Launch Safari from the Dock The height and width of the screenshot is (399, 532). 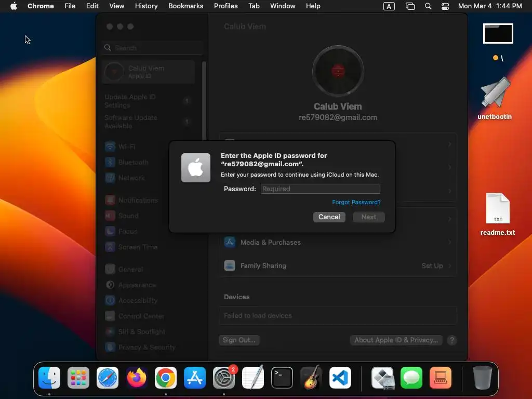point(108,377)
